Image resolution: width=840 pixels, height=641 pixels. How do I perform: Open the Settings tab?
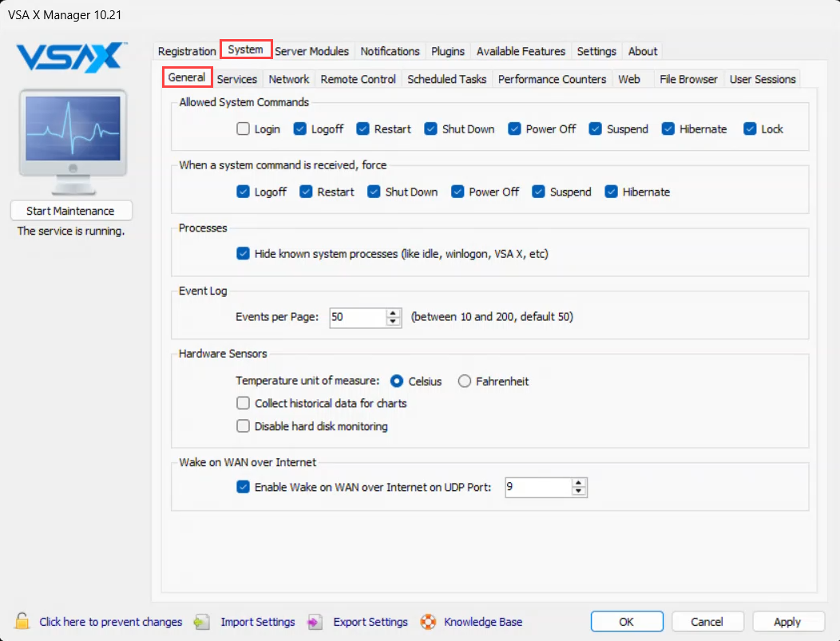(596, 51)
